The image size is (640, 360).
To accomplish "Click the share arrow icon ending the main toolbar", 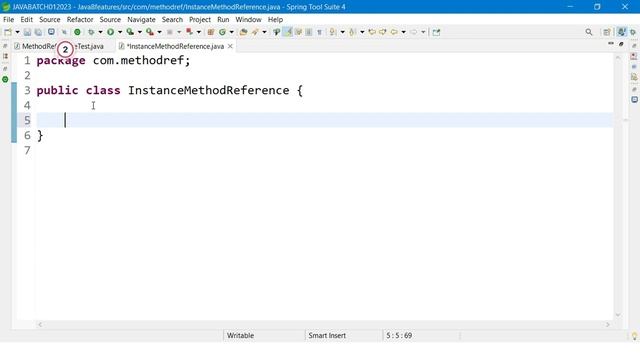I will (436, 32).
